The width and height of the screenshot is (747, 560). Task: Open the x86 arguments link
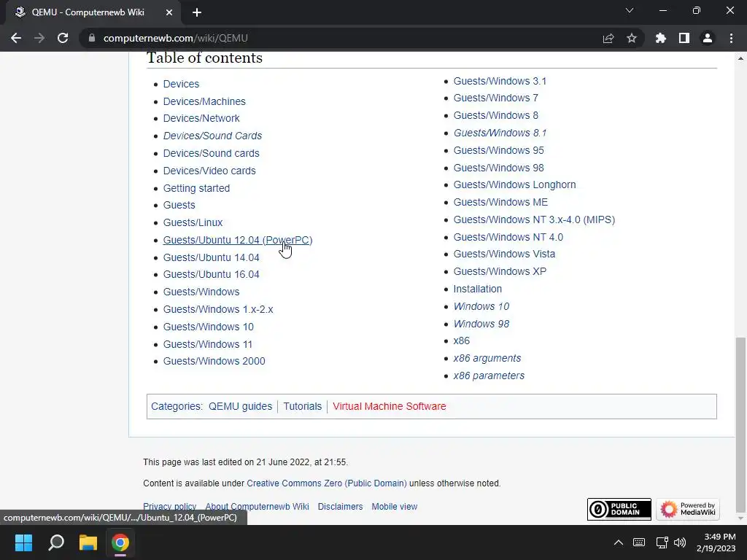tap(487, 358)
